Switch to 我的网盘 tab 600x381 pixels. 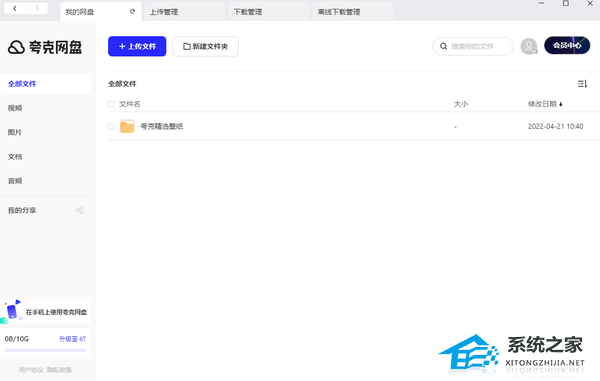tap(101, 11)
